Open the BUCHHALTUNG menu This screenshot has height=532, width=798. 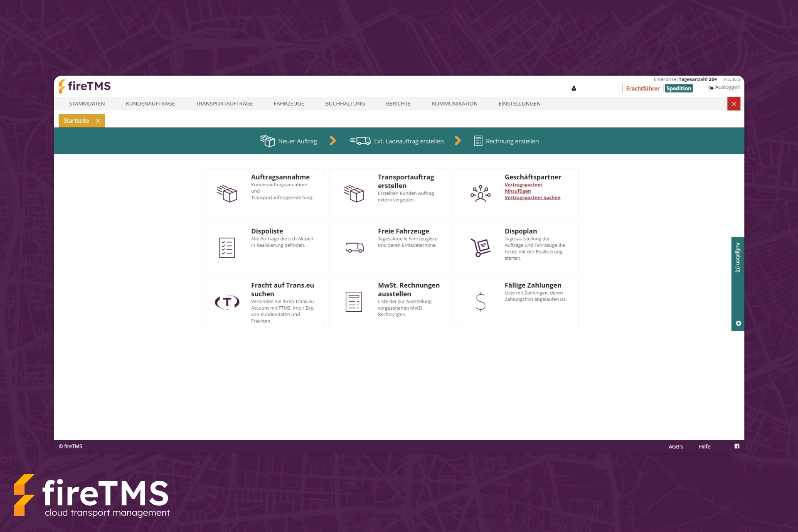click(345, 104)
